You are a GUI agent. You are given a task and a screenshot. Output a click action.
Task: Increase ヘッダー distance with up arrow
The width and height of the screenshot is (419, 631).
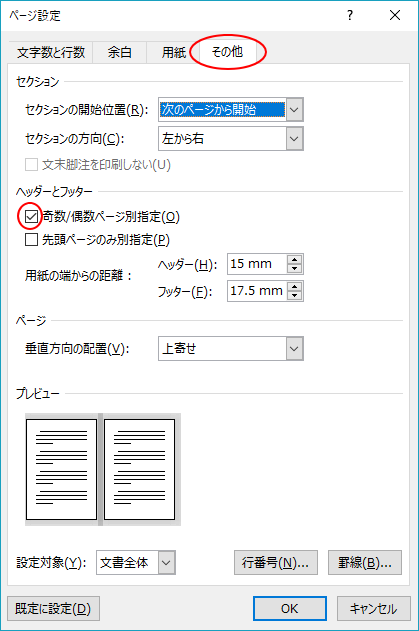pos(295,260)
